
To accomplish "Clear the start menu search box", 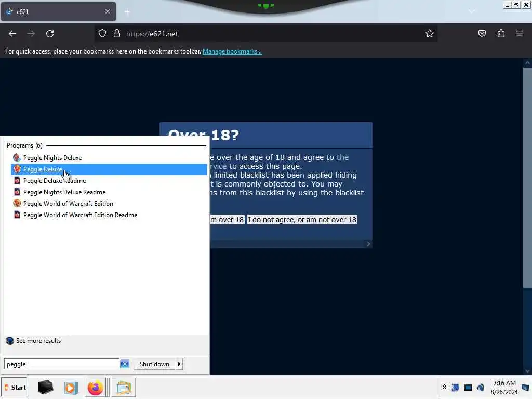I will (x=125, y=364).
